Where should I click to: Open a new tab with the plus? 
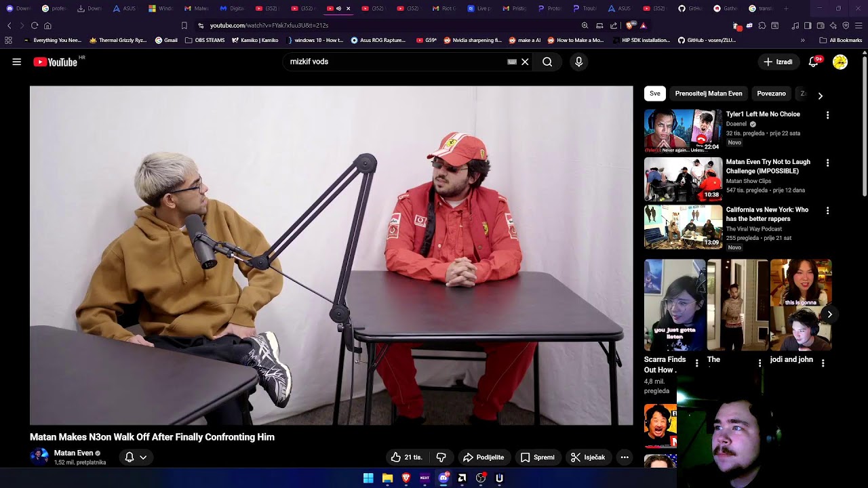[x=786, y=8]
